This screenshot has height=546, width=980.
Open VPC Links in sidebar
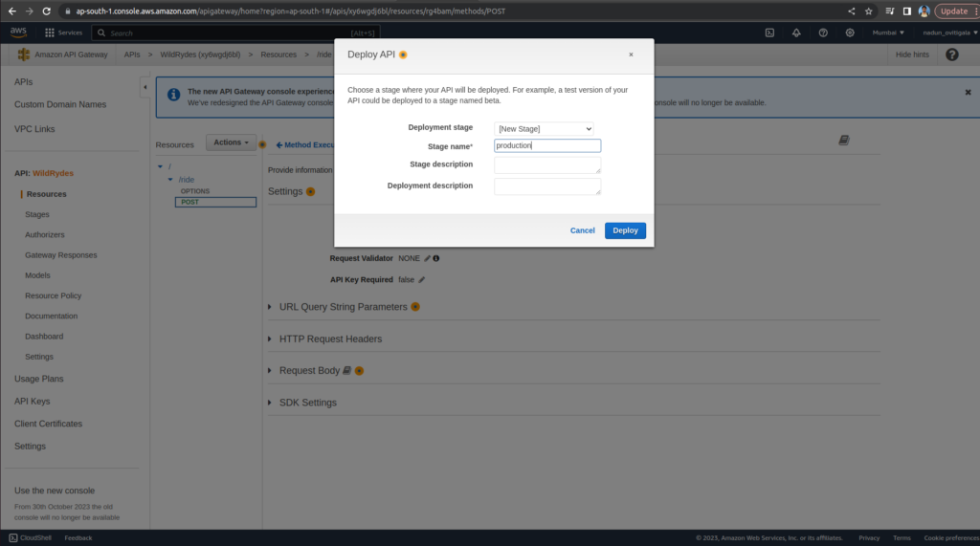[34, 129]
